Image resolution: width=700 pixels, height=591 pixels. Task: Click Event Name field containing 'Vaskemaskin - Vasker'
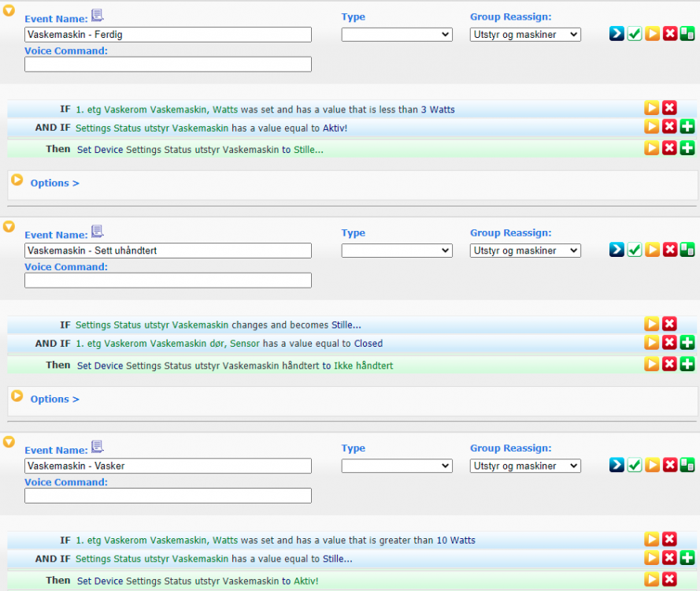coord(168,466)
